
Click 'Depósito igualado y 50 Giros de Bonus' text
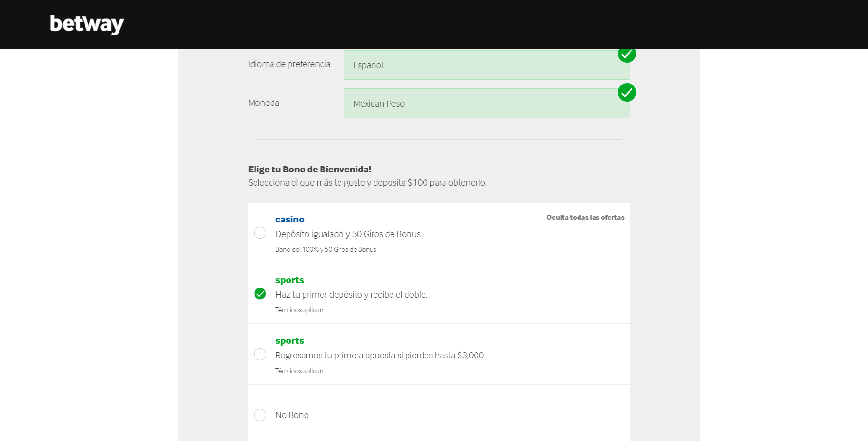point(348,234)
